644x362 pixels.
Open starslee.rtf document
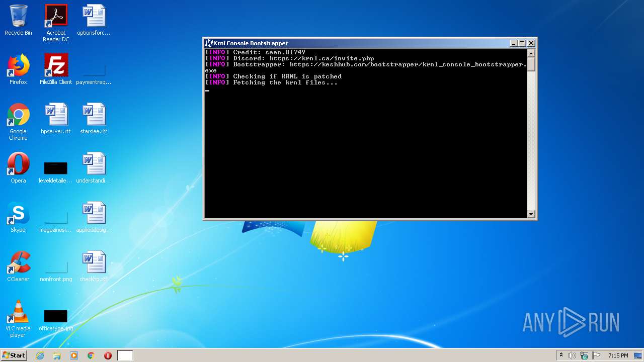(x=94, y=119)
